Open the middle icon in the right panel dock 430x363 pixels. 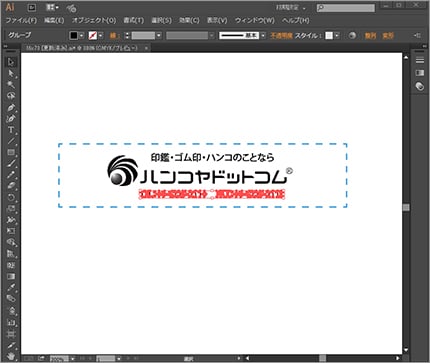coord(420,73)
